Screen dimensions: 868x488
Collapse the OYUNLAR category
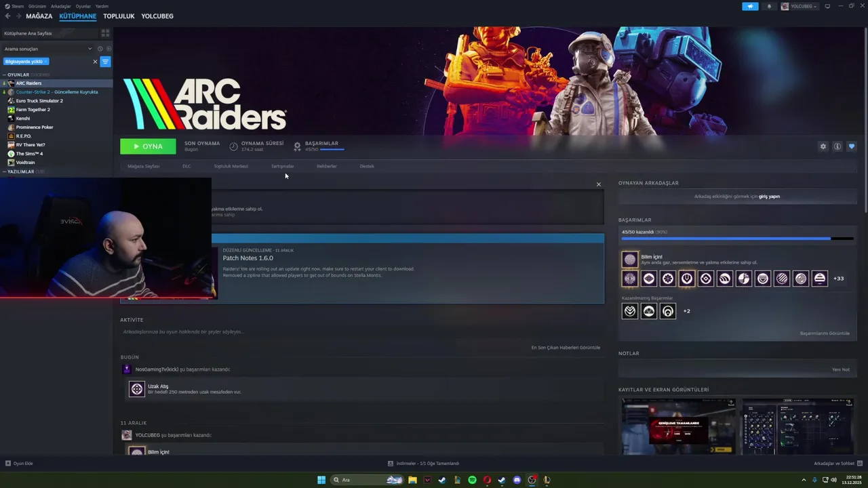[4, 75]
